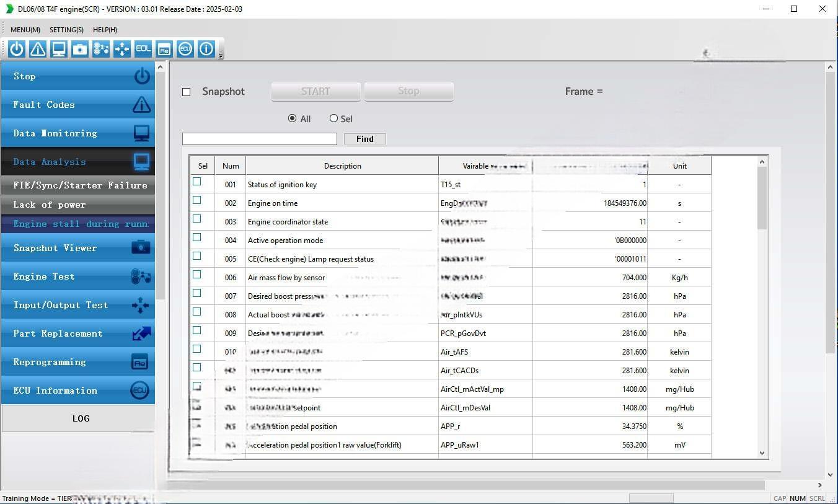Open Fault Codes in sidebar
This screenshot has width=838, height=504.
point(78,105)
